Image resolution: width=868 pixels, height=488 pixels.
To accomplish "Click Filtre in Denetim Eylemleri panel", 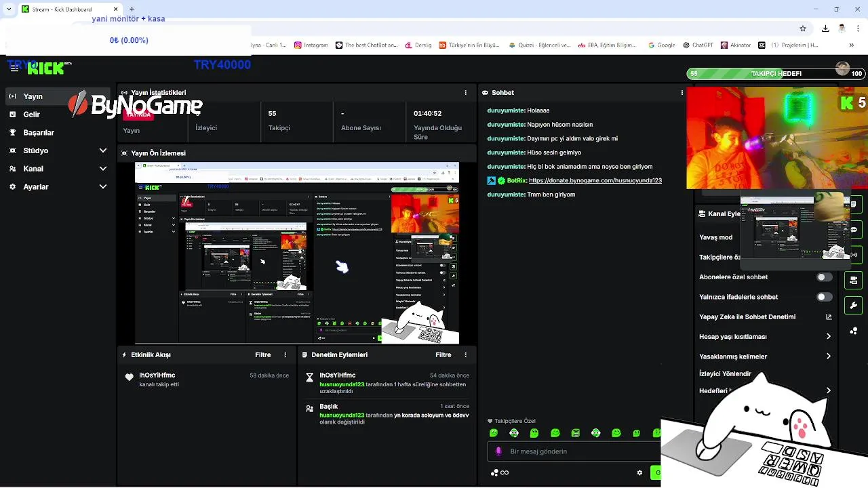I will pos(443,354).
